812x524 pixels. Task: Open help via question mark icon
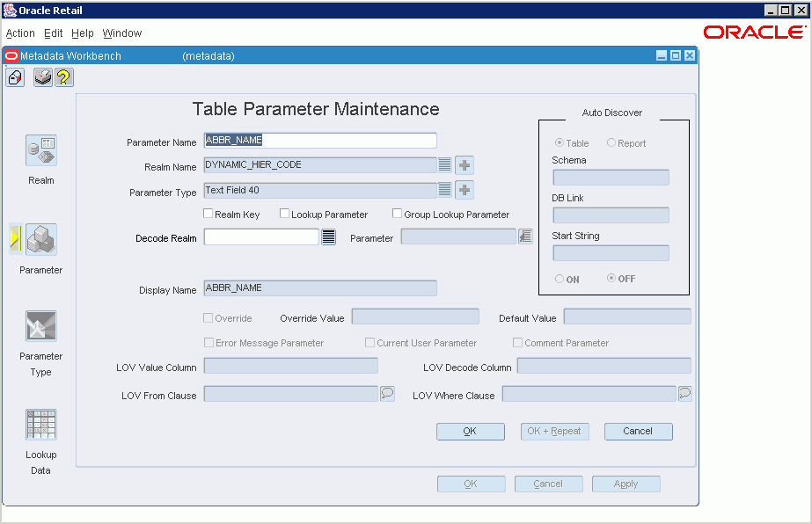63,77
